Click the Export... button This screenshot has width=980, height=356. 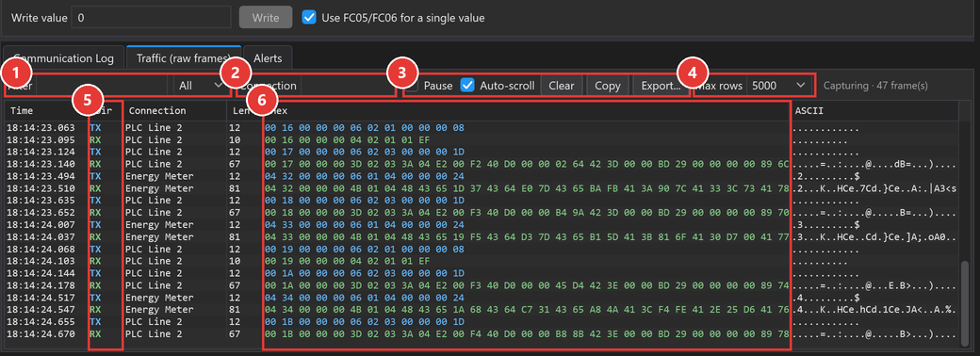661,86
